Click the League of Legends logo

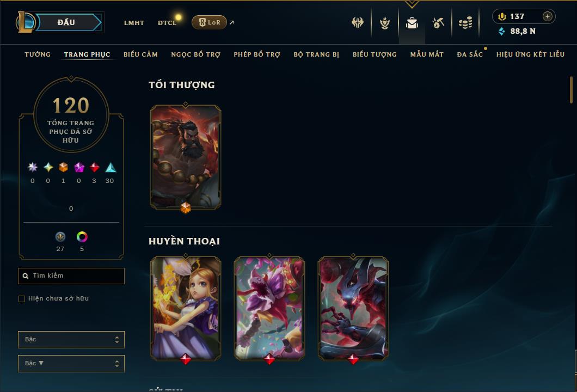point(26,22)
